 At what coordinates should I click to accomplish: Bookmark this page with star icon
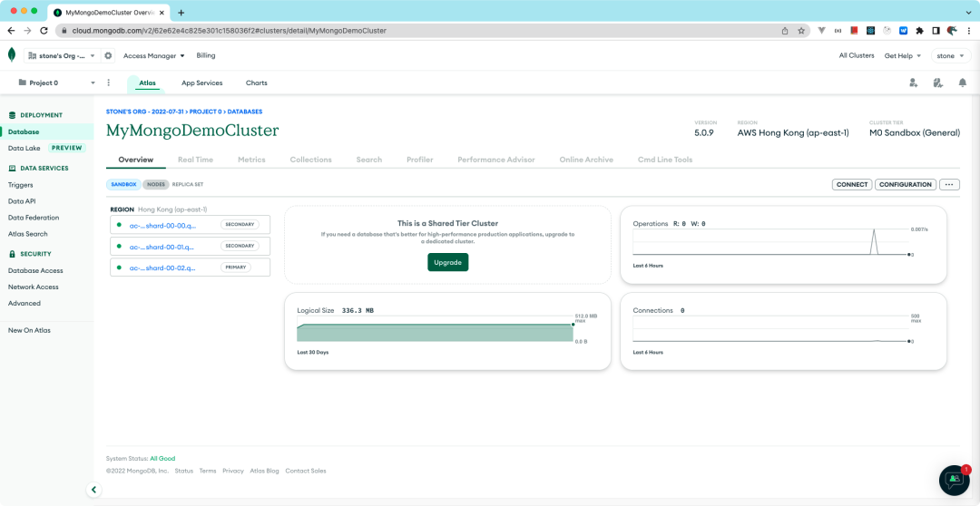click(x=801, y=31)
